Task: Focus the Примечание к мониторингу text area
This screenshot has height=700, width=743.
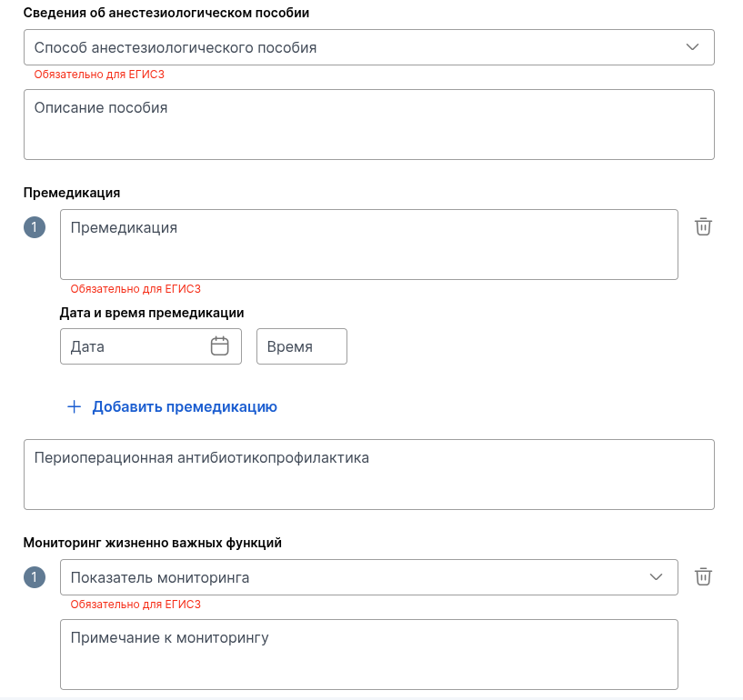Action: tap(369, 655)
